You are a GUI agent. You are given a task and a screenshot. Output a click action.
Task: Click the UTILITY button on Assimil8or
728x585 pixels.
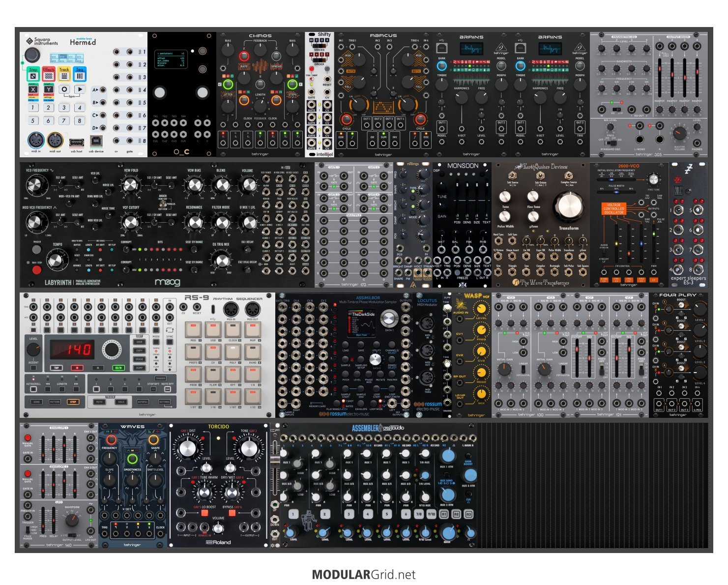click(377, 345)
